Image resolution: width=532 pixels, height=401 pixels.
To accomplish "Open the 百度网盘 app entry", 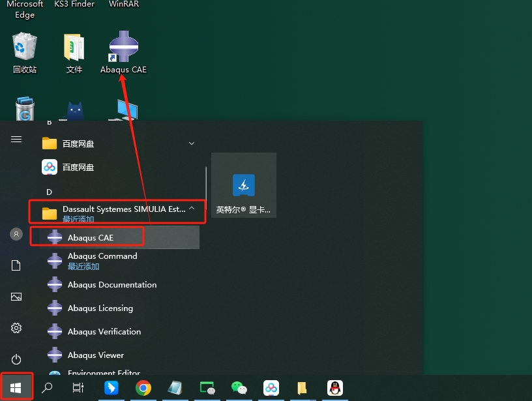I will pyautogui.click(x=78, y=168).
